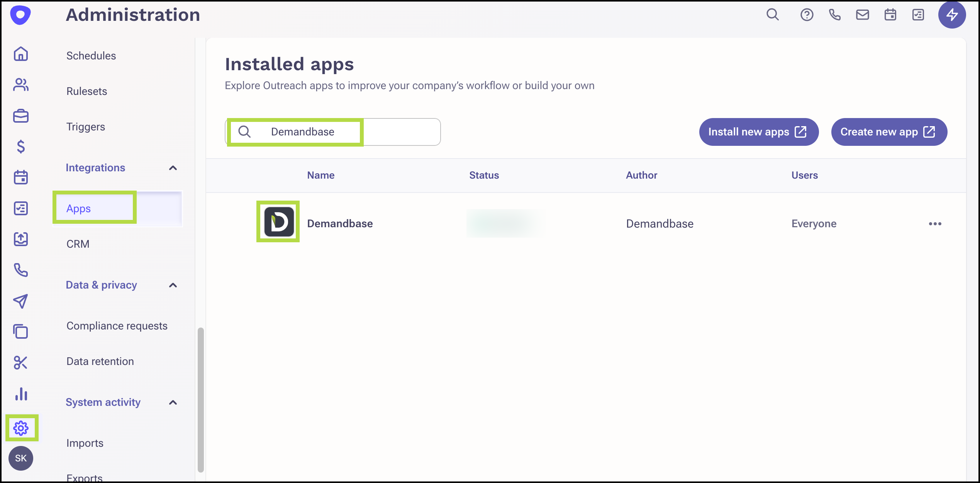The image size is (980, 483).
Task: Open the top bar email icon
Action: pyautogui.click(x=863, y=15)
